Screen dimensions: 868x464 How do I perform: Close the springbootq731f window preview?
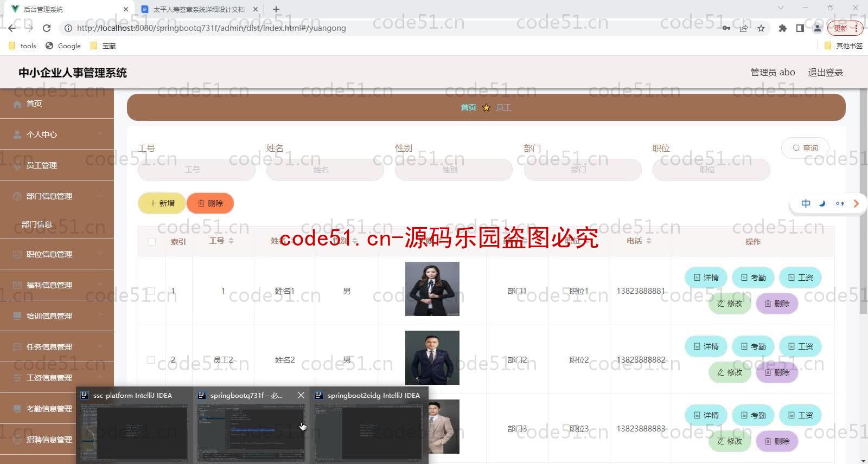coord(301,396)
